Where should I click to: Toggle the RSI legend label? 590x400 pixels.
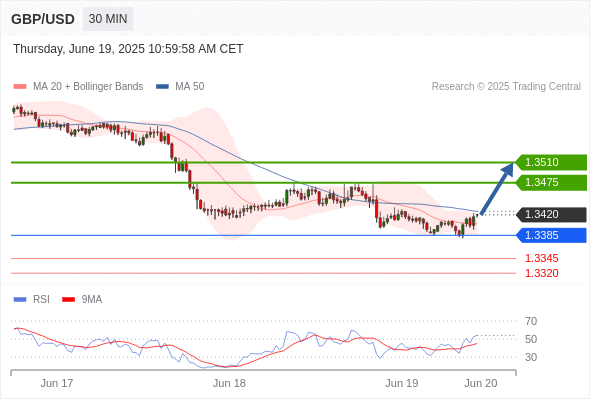point(41,300)
